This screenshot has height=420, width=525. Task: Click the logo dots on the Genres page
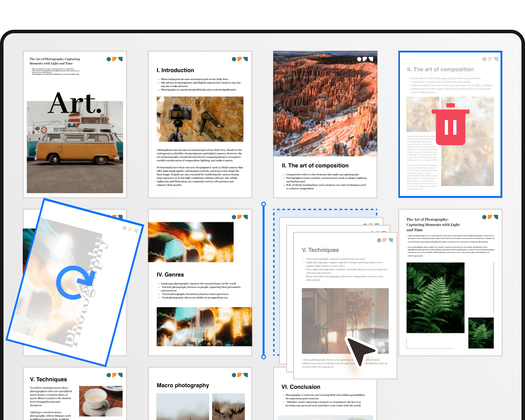[241, 217]
